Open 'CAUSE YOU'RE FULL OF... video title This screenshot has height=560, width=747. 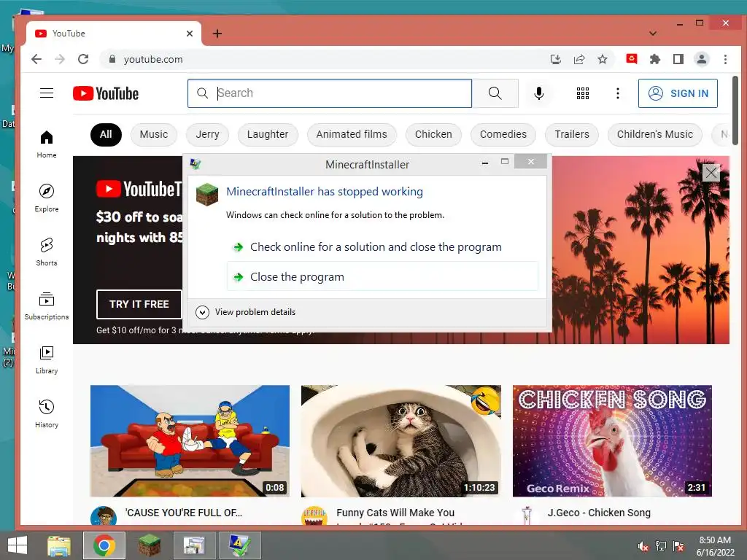pos(183,513)
